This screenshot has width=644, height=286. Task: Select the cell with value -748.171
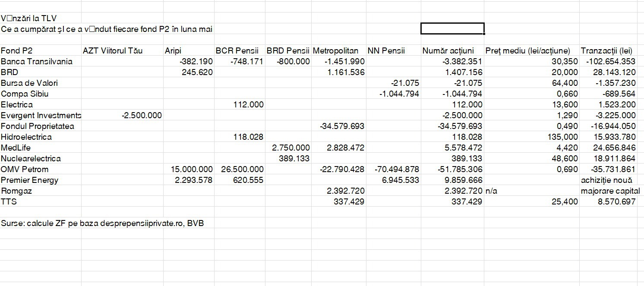(x=247, y=61)
